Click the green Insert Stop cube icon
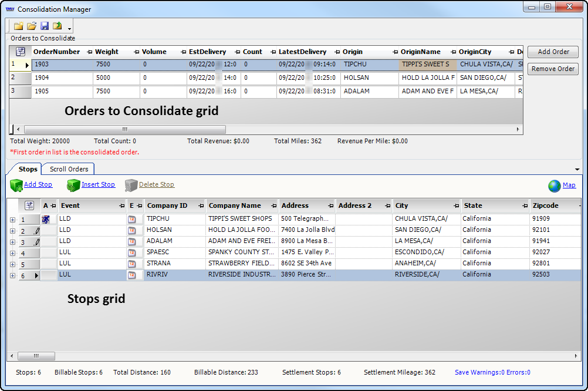Viewport: 588px width, 391px height. (x=73, y=186)
